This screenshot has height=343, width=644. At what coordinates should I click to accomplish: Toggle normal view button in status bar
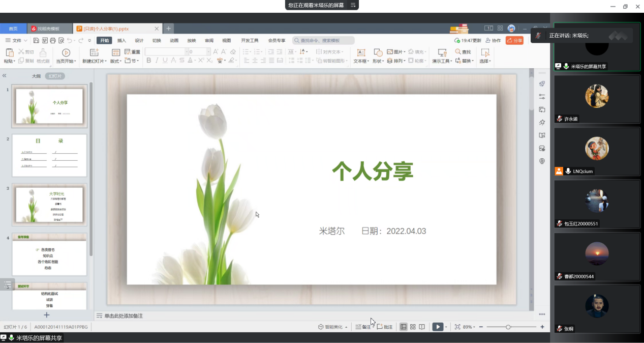coord(404,327)
